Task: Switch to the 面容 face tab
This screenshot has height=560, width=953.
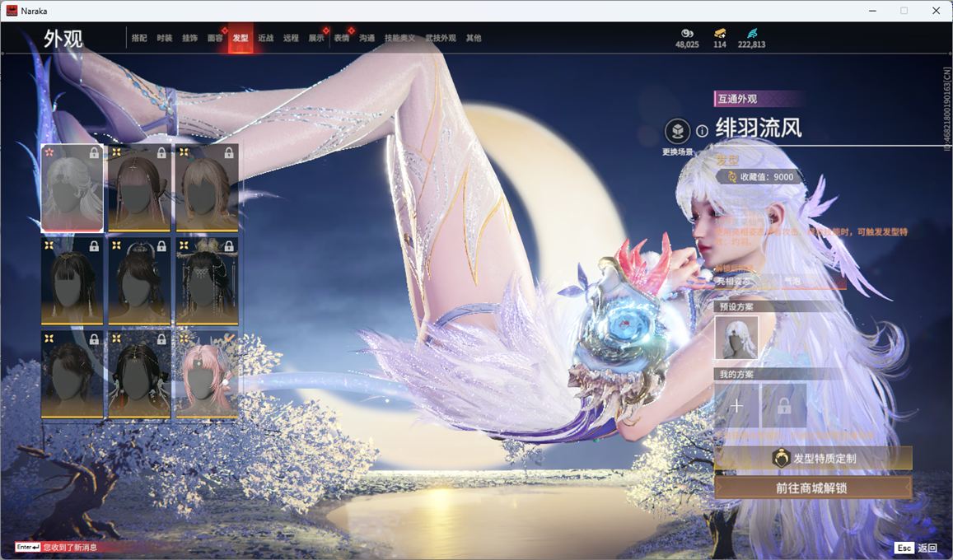Action: (x=215, y=38)
